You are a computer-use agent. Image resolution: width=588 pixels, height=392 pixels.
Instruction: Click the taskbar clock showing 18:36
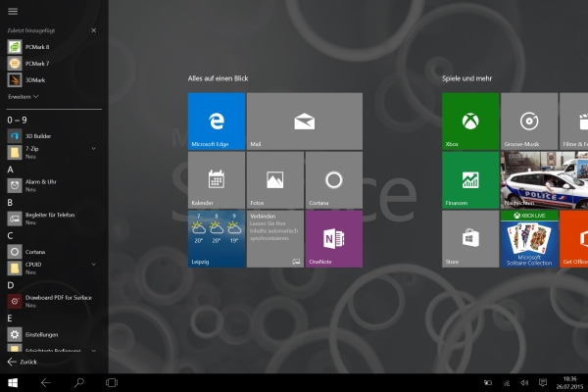point(569,382)
